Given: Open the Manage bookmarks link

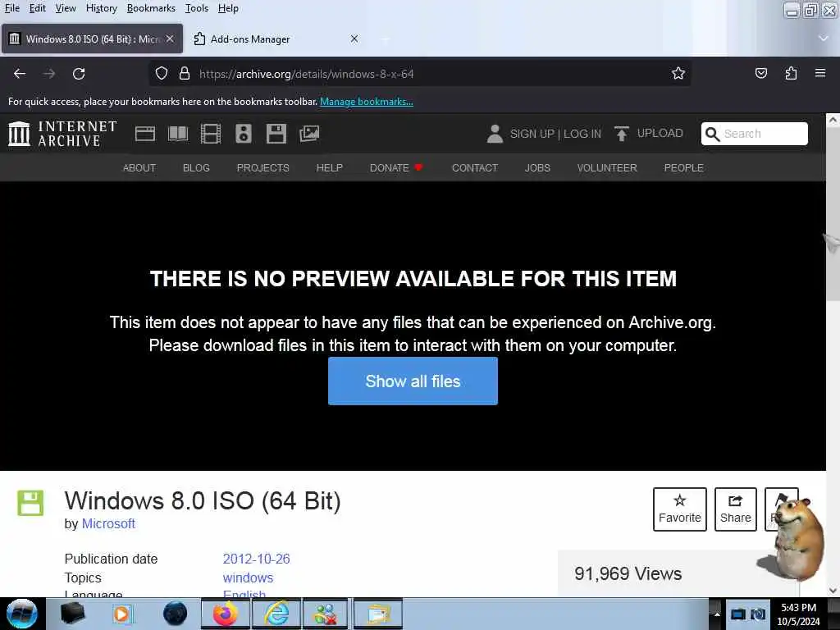Looking at the screenshot, I should (367, 101).
